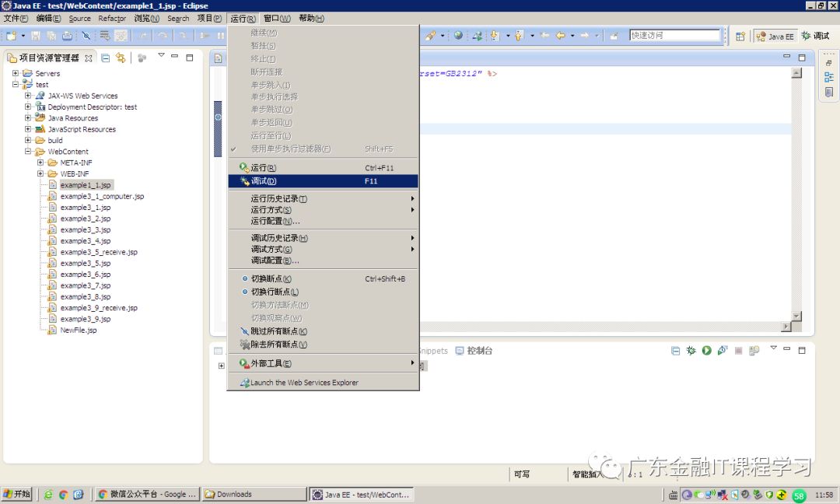The width and height of the screenshot is (840, 504).
Task: Click Collapse All in project explorer
Action: point(106,58)
